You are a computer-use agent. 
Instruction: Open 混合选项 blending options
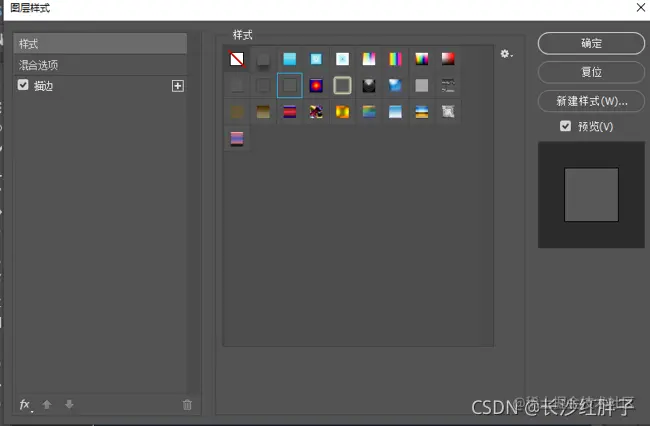tap(100, 65)
